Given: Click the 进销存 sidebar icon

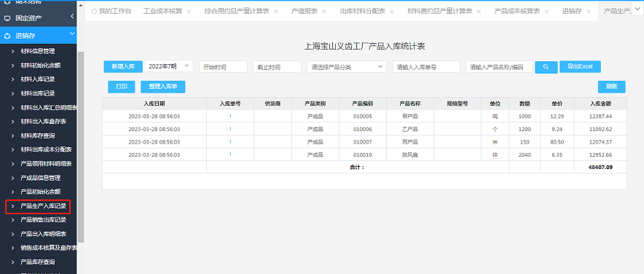Looking at the screenshot, I should pos(7,36).
